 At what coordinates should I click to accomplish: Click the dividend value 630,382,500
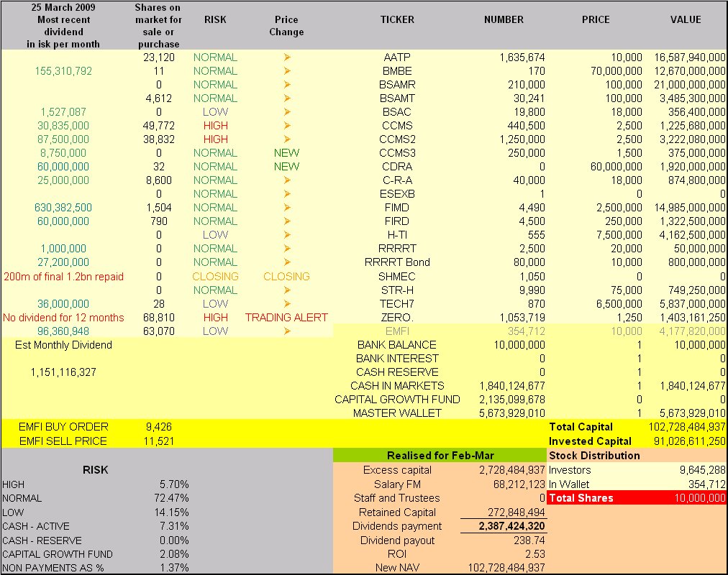63,207
